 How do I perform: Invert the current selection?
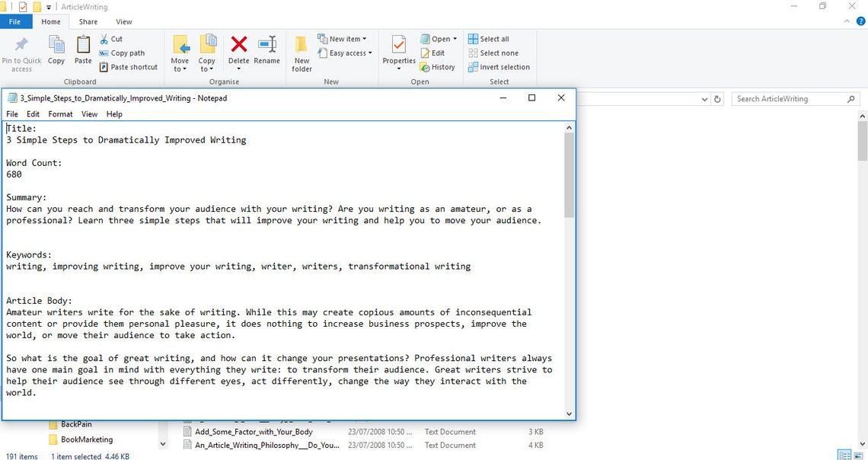pyautogui.click(x=499, y=67)
